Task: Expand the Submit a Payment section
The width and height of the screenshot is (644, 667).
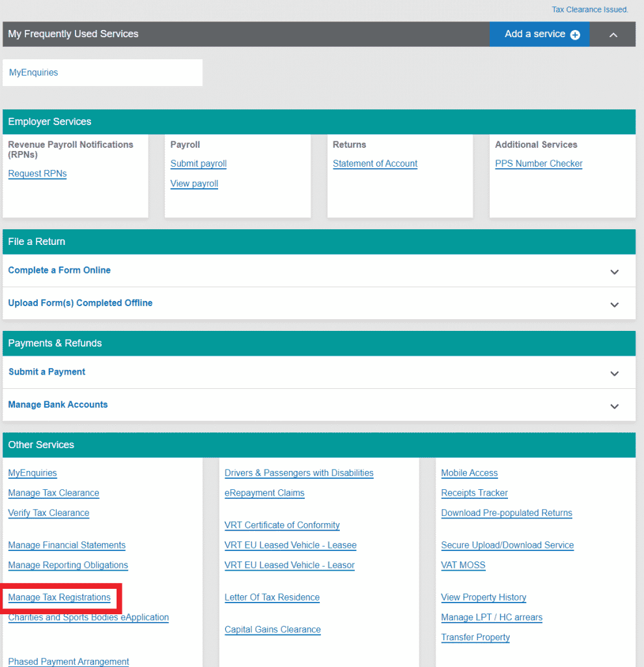Action: 614,373
